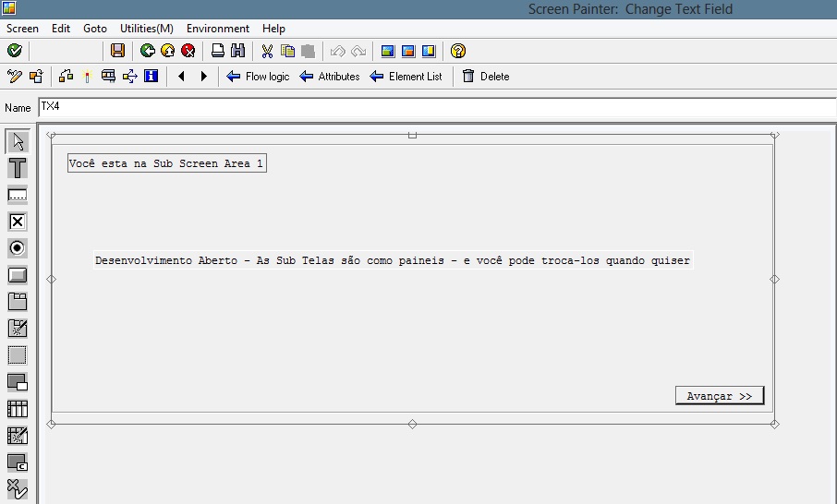
Task: Click the Cut scissors icon
Action: (268, 51)
